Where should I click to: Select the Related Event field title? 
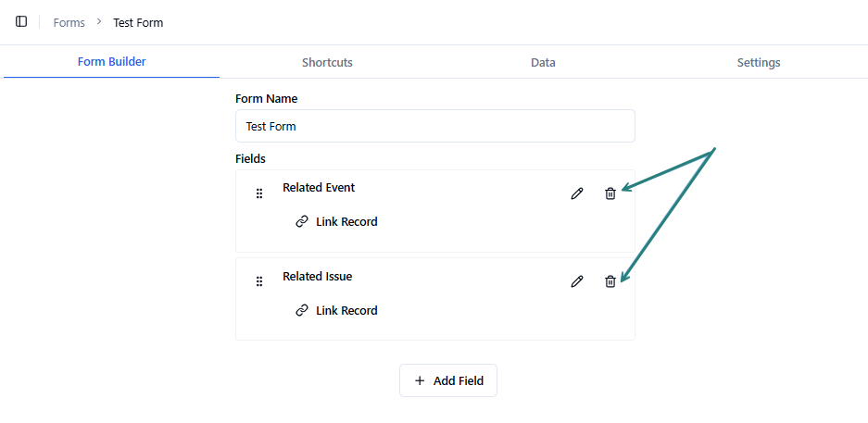[319, 188]
